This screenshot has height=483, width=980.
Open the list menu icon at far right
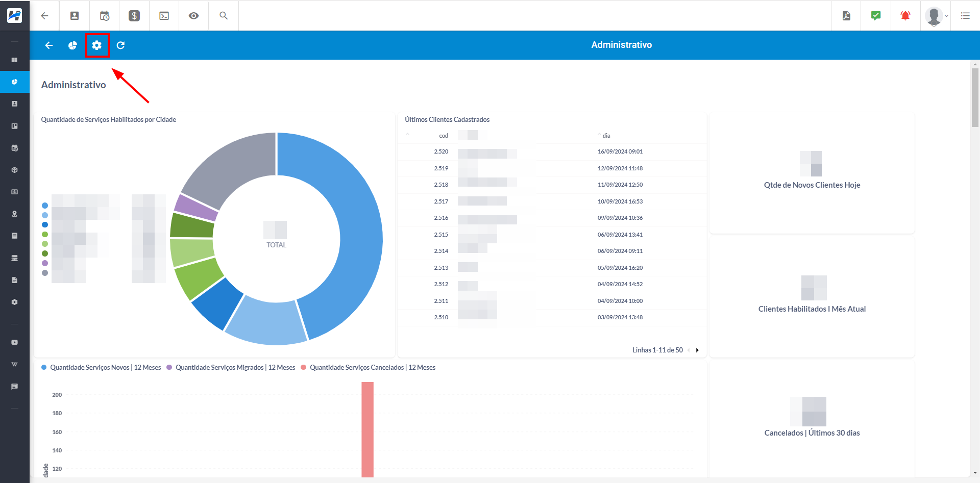[x=965, y=16]
